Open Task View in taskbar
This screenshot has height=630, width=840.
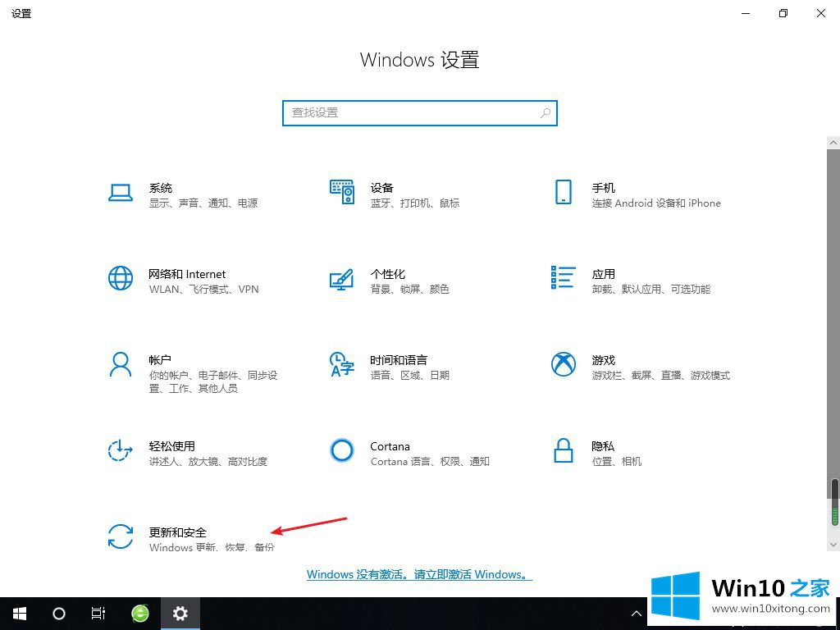coord(98,614)
